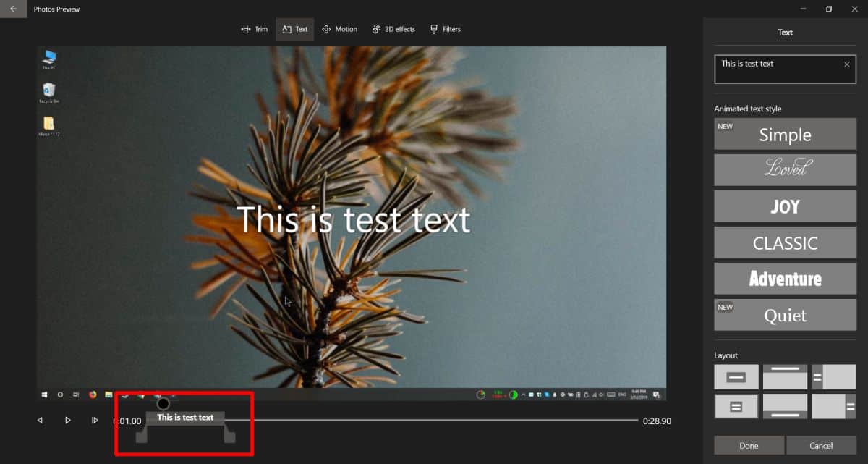Open the Trim tool
868x464 pixels.
(x=254, y=29)
